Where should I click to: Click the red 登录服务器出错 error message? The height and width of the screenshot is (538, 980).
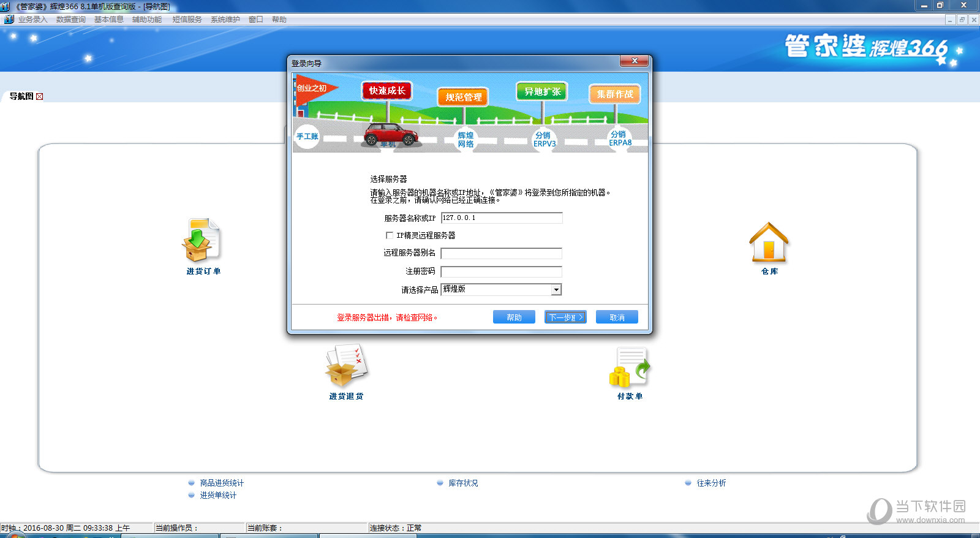[x=387, y=317]
